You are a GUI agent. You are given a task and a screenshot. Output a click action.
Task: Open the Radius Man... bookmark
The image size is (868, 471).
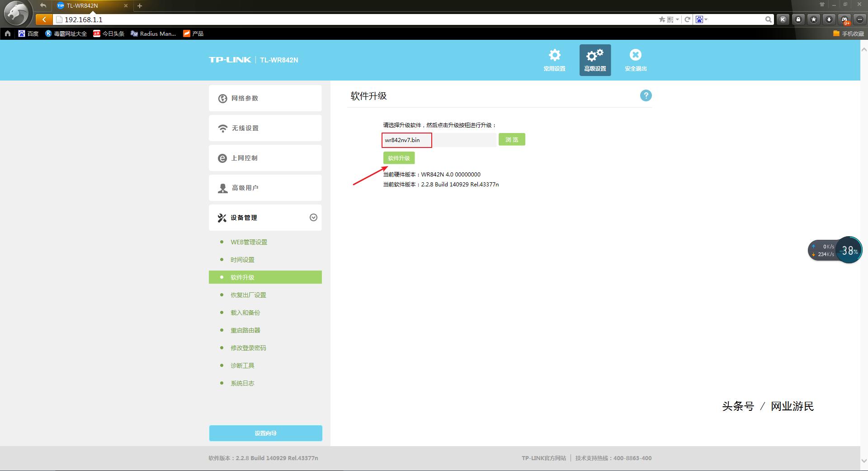click(153, 33)
